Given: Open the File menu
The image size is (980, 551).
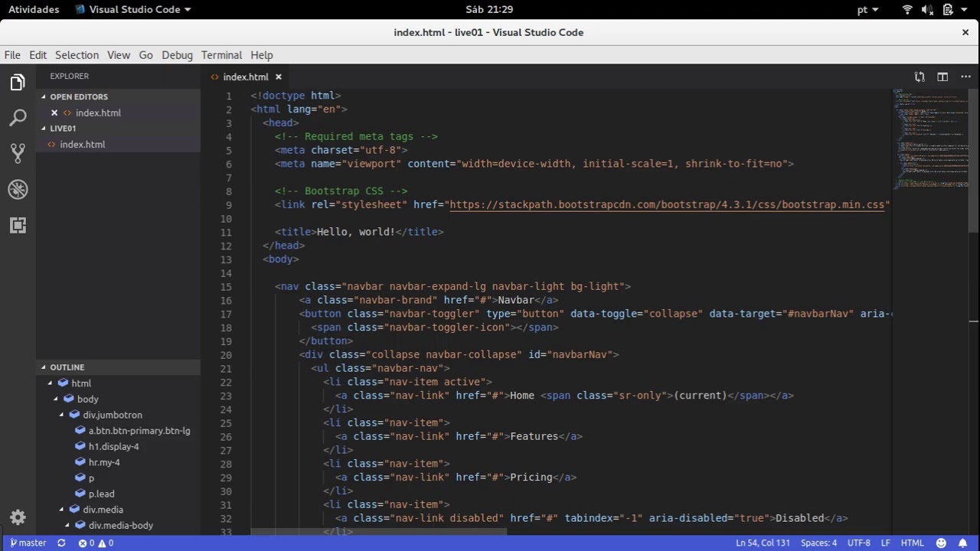Looking at the screenshot, I should [x=12, y=55].
